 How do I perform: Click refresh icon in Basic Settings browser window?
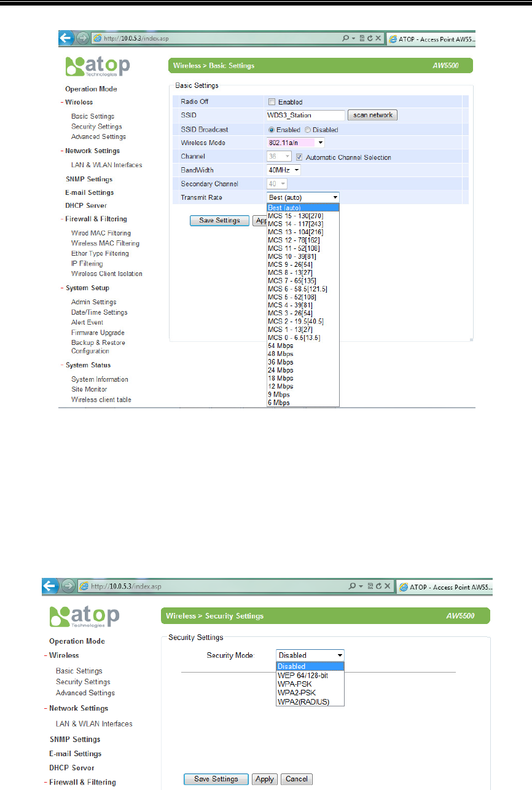[x=370, y=38]
